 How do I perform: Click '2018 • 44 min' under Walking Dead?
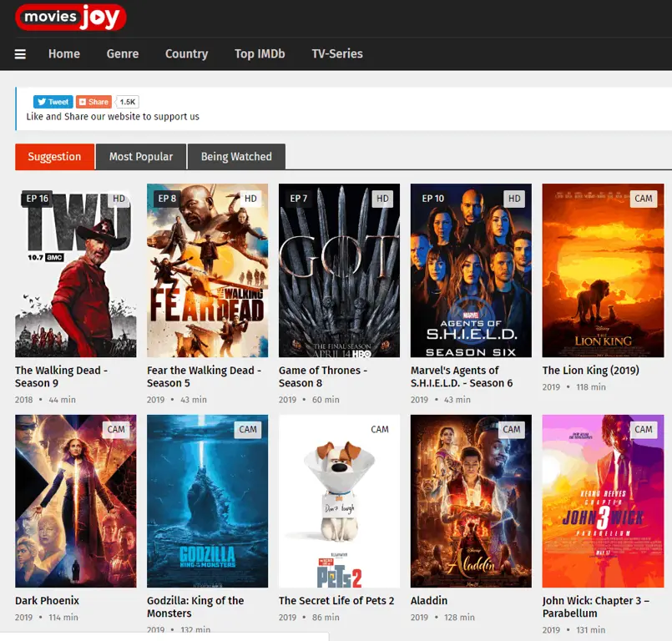[45, 400]
